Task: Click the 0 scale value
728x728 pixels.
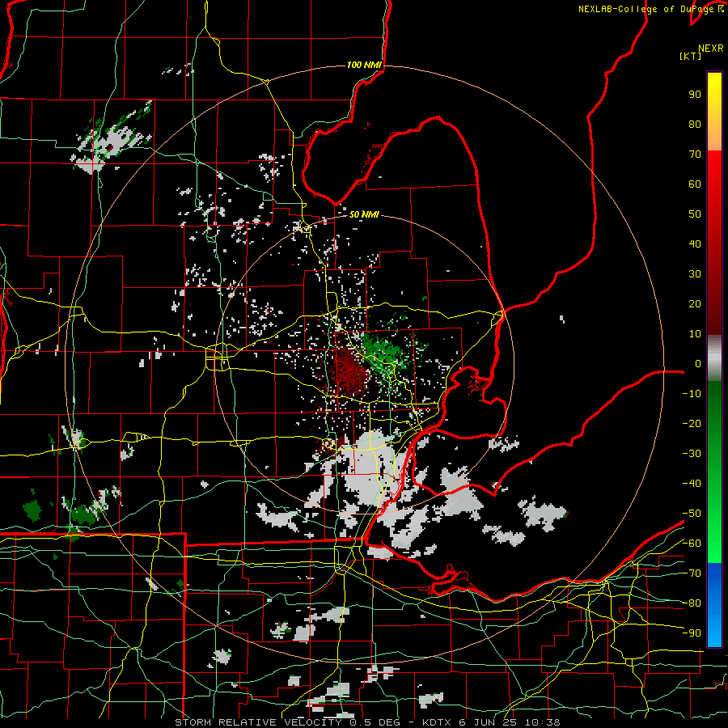Action: 698,363
